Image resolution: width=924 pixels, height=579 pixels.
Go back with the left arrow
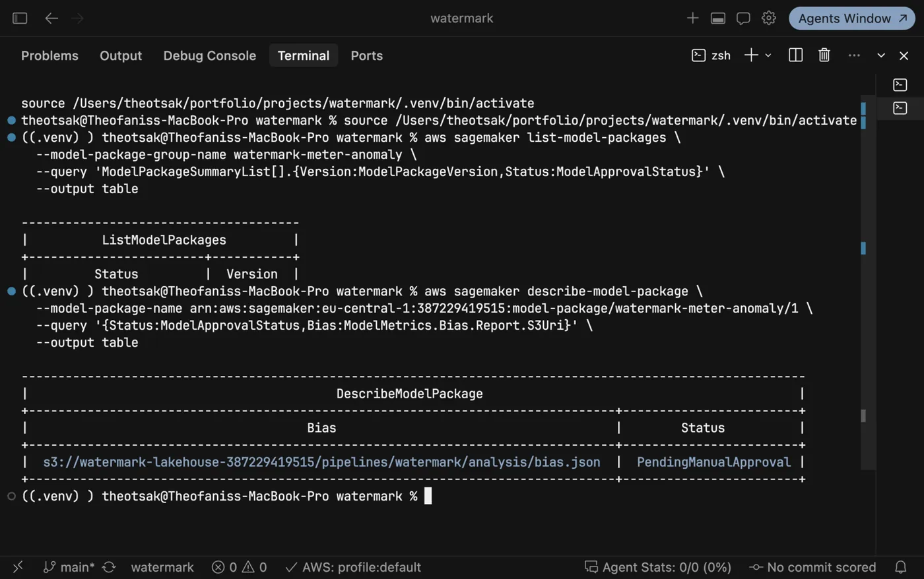(x=51, y=18)
